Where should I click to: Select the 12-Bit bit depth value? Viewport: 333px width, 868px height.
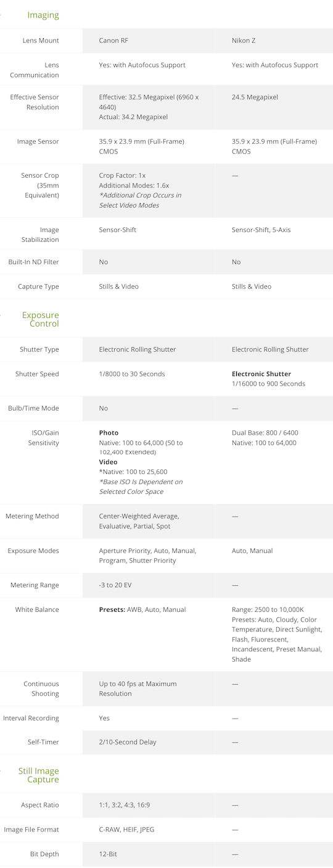click(108, 854)
